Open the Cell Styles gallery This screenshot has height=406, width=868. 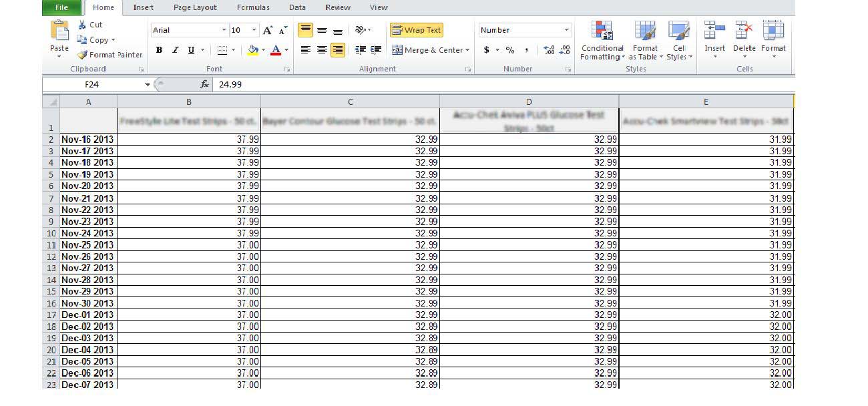[680, 41]
